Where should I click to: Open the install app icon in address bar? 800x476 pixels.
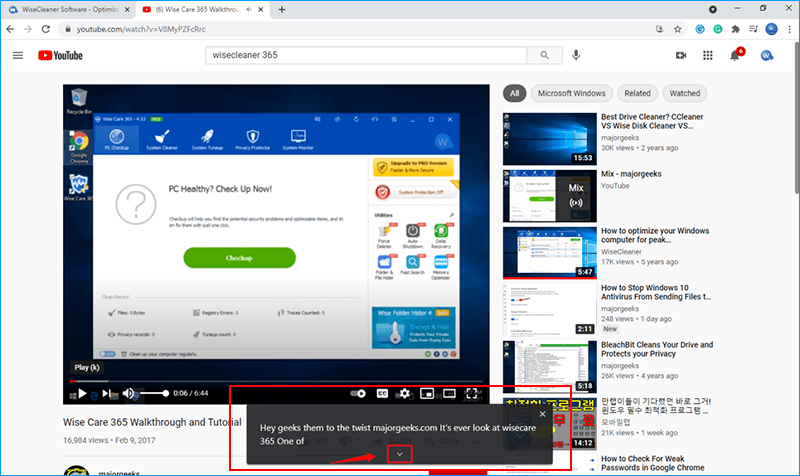coord(660,29)
